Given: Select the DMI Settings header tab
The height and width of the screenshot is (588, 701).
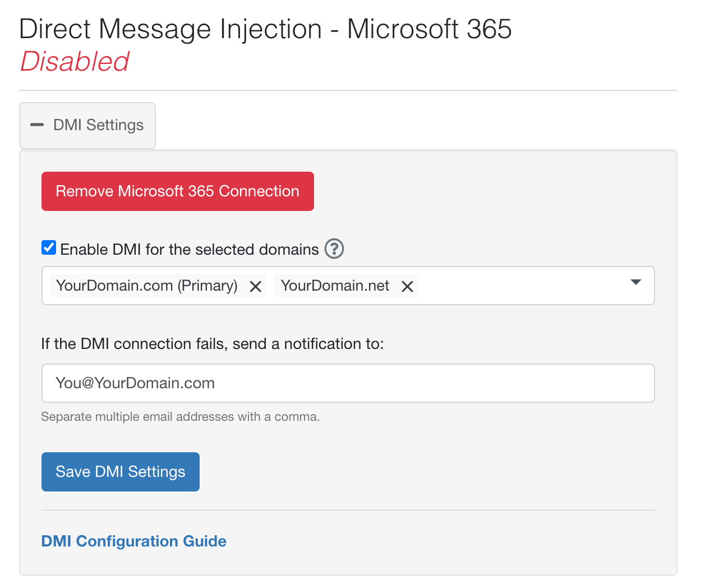Looking at the screenshot, I should click(x=87, y=125).
